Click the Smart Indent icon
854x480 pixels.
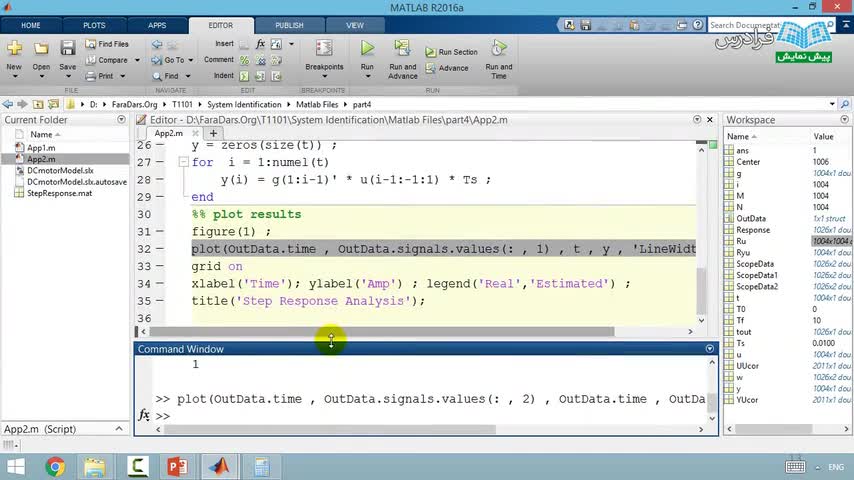pos(245,76)
